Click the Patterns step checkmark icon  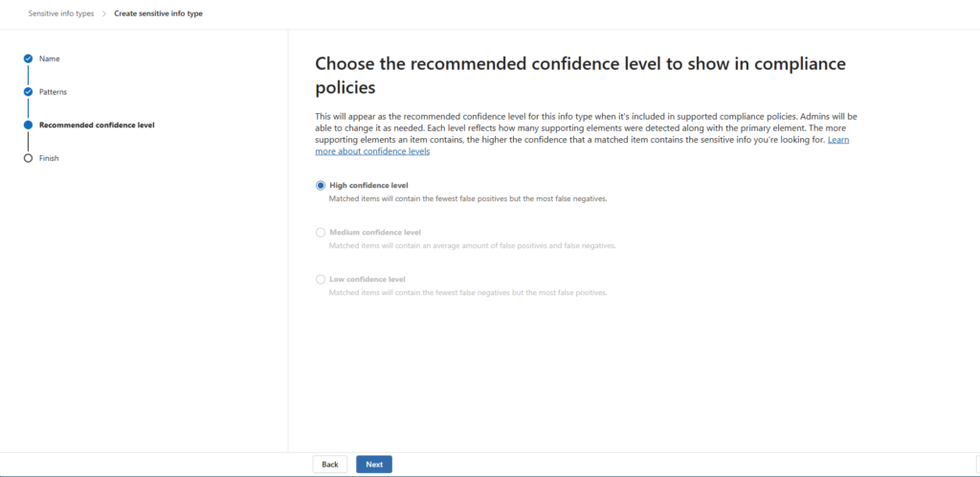(x=28, y=92)
